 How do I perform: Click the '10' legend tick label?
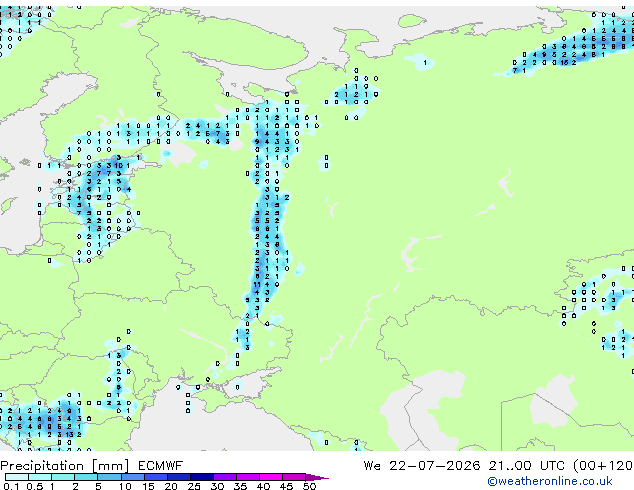[125, 486]
